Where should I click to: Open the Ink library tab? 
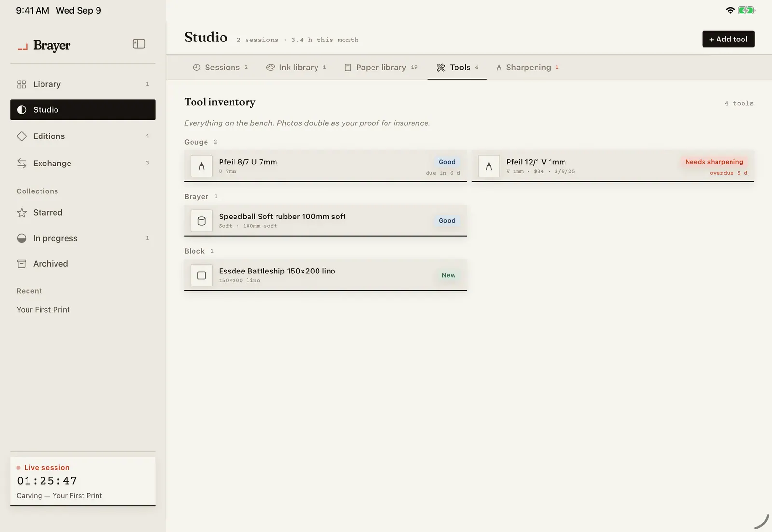tap(296, 68)
